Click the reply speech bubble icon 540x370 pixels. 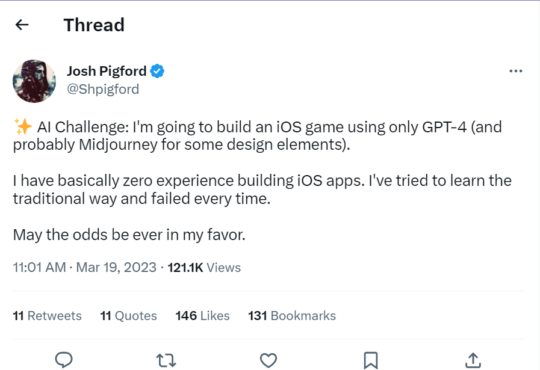[x=64, y=360]
